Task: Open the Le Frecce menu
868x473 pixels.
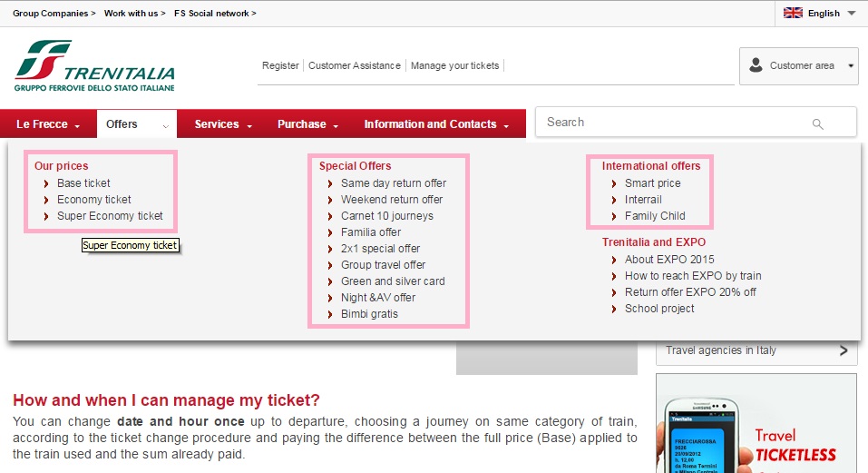Action: coord(48,124)
